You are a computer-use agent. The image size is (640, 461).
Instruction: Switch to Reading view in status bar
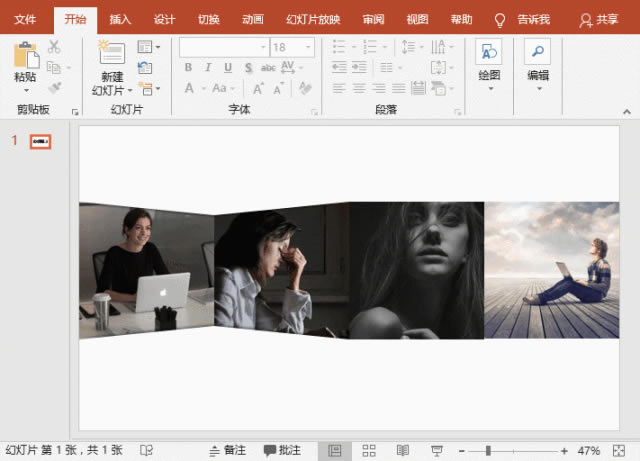tap(403, 451)
